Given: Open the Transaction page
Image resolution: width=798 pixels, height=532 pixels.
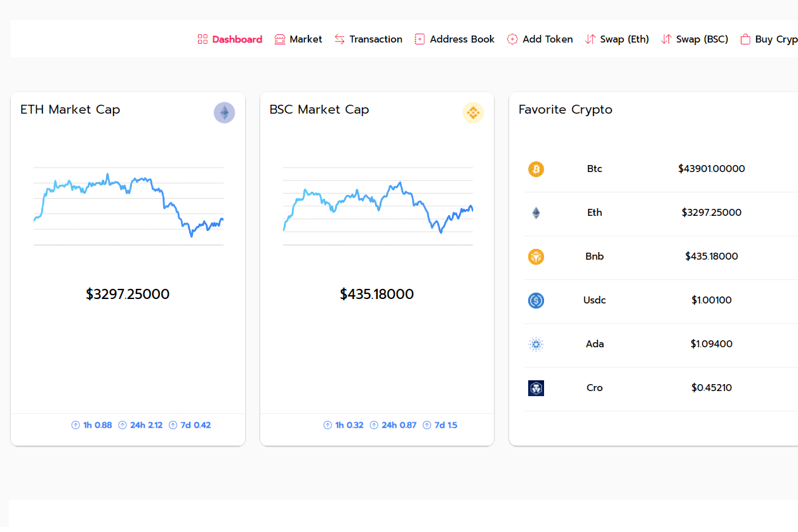Looking at the screenshot, I should point(368,39).
